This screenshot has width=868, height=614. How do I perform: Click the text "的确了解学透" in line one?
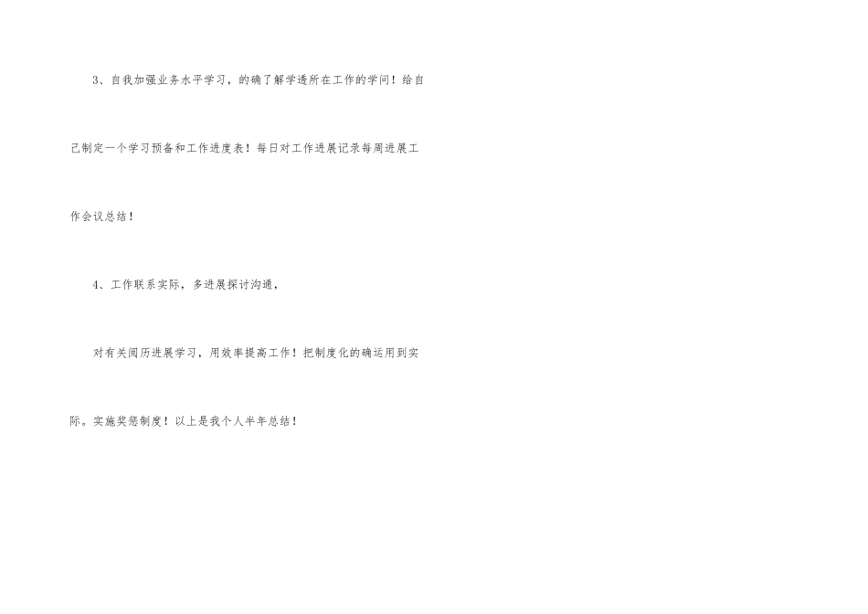[273, 80]
